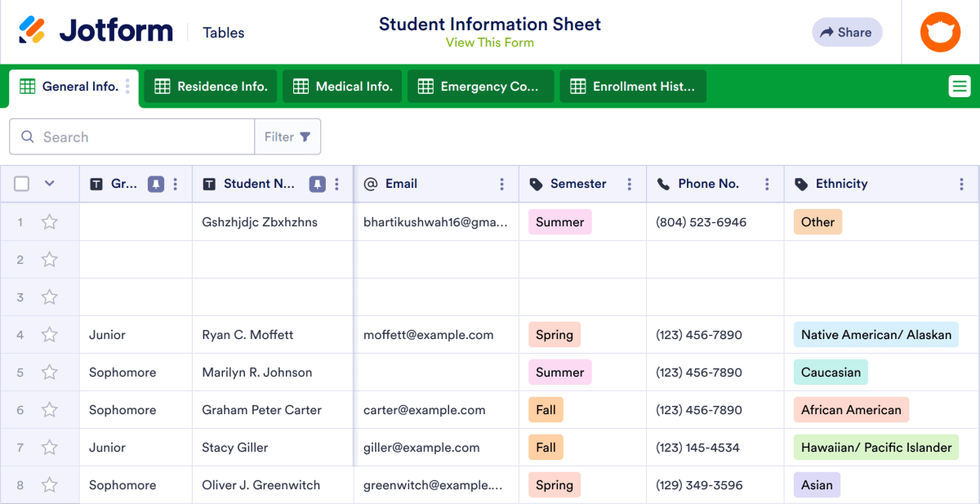
Task: Check the select-all checkbox in header row
Action: (21, 184)
